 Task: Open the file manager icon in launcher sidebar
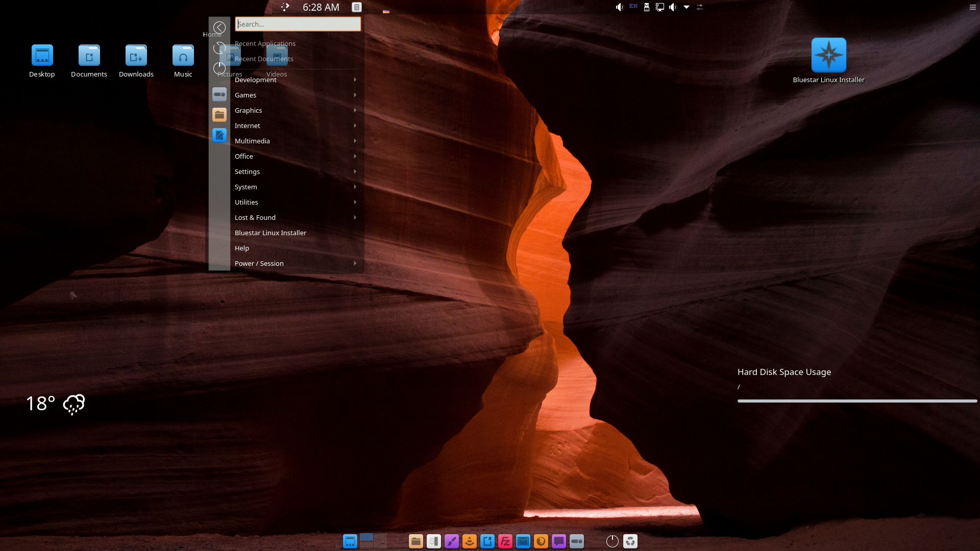tap(219, 115)
